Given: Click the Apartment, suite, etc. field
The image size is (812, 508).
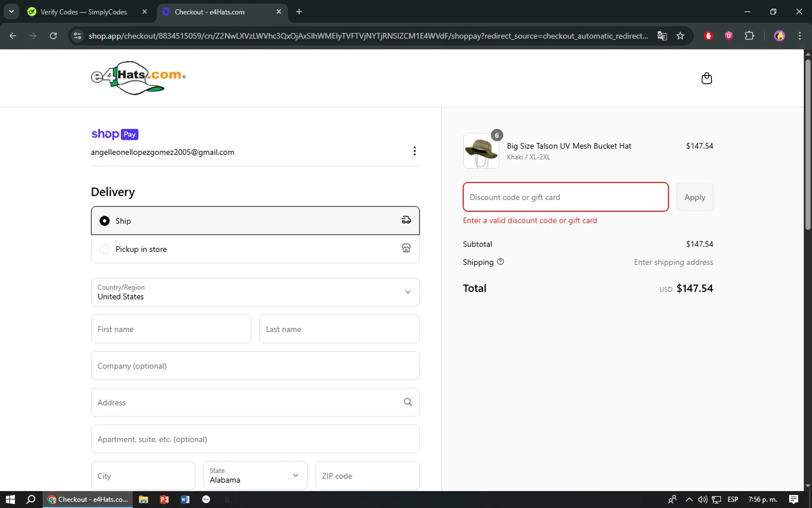Looking at the screenshot, I should coord(255,439).
